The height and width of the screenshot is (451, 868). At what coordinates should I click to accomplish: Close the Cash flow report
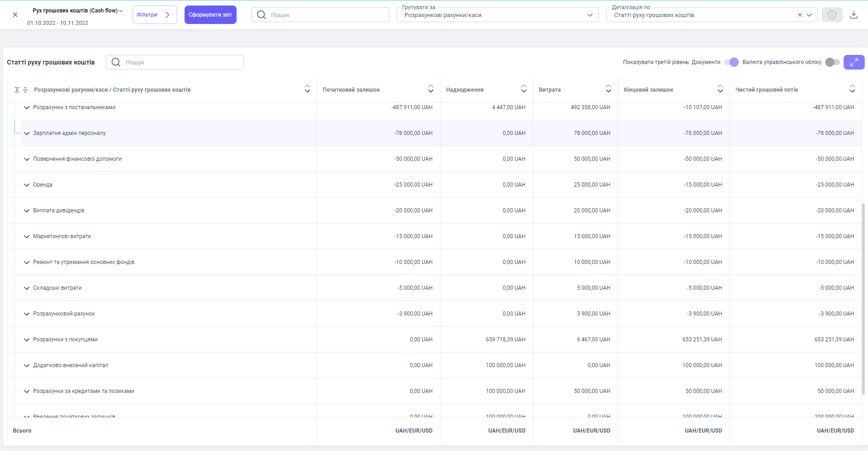(x=15, y=15)
